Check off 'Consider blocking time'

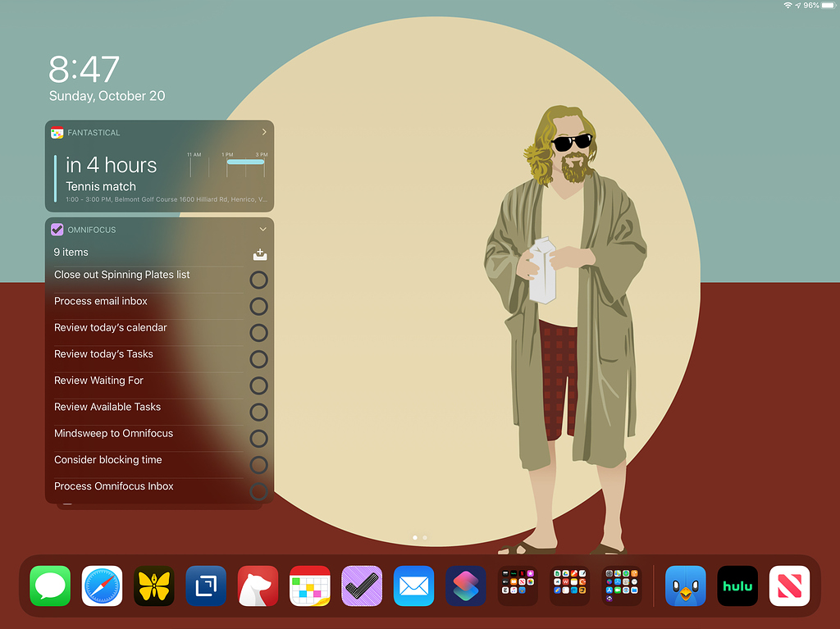tap(258, 464)
